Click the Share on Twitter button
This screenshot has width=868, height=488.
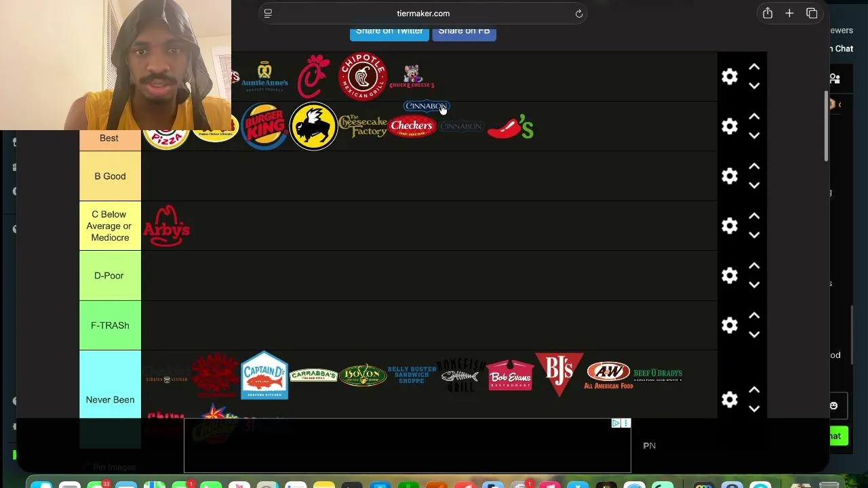tap(389, 31)
